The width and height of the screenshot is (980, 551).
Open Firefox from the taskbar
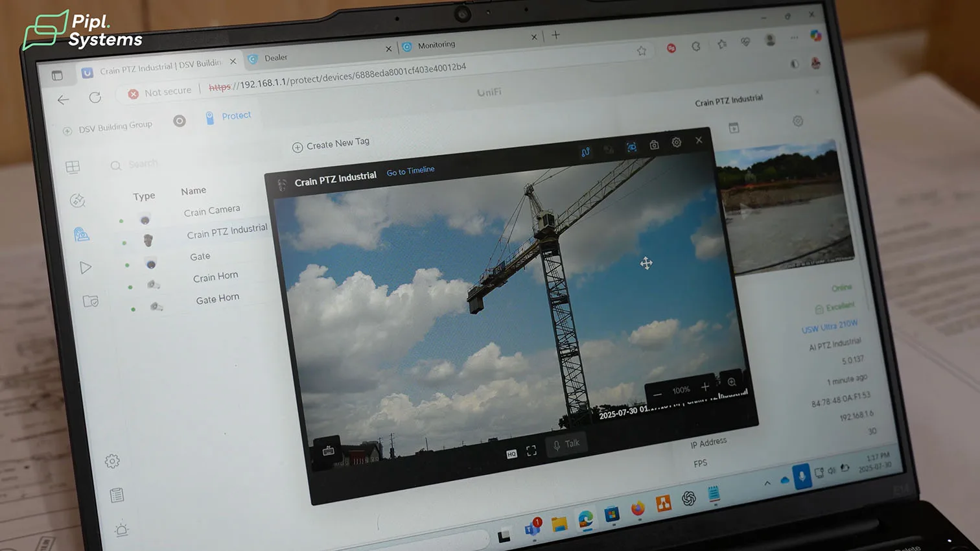click(x=638, y=509)
